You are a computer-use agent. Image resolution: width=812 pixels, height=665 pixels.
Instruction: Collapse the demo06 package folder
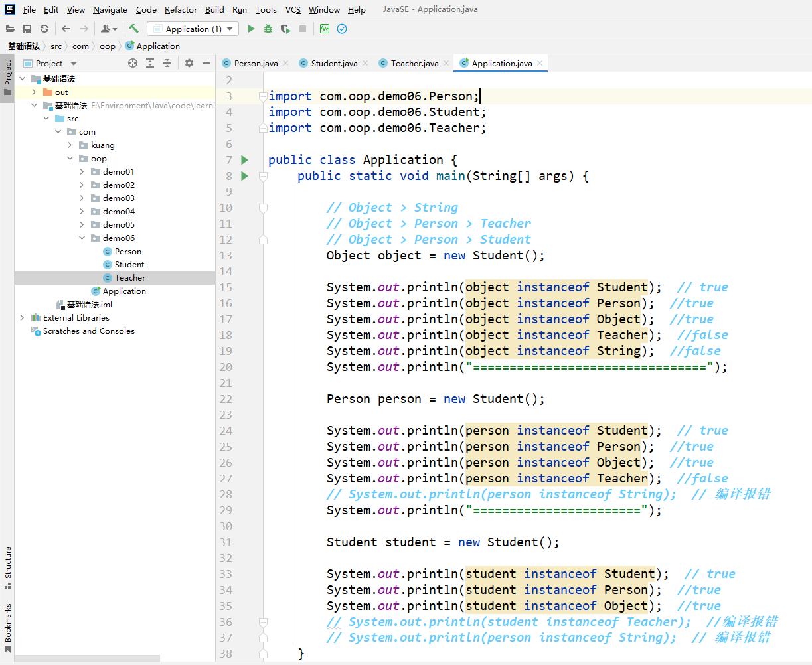(82, 238)
